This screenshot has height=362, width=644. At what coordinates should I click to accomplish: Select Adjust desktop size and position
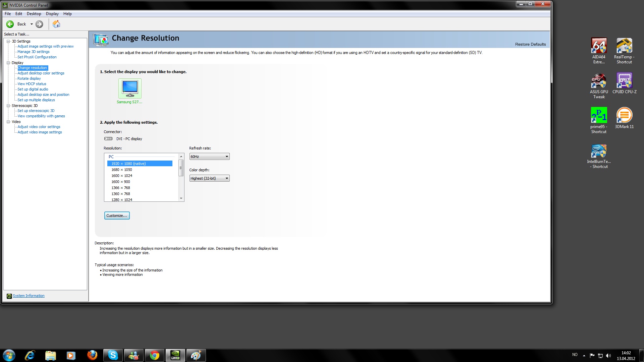(43, 95)
